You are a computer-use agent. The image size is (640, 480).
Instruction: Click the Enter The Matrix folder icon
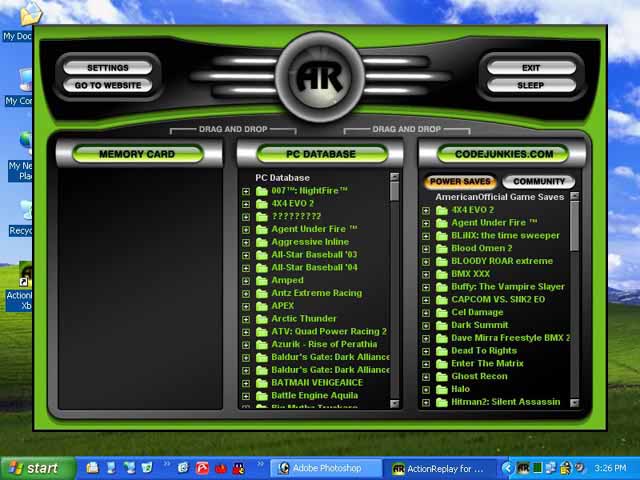coord(442,364)
